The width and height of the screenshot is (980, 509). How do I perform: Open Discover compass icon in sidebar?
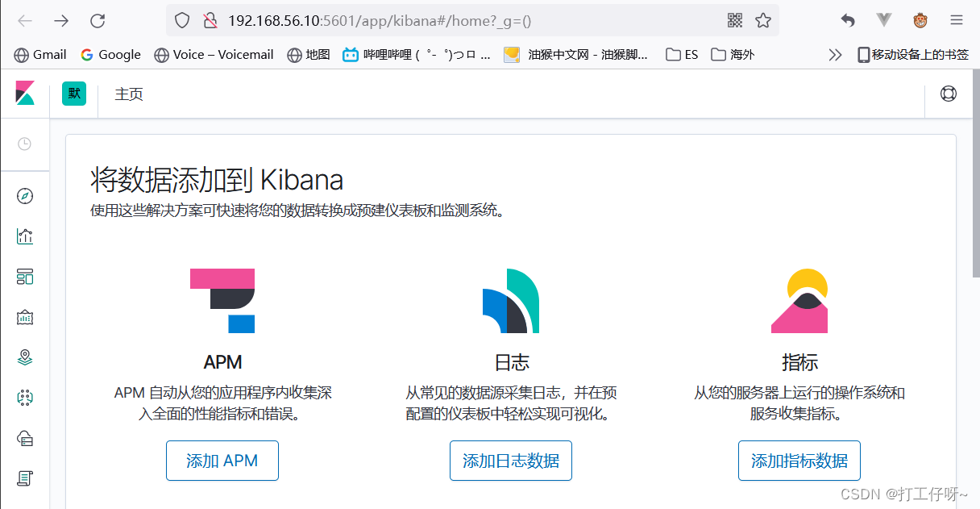[25, 196]
